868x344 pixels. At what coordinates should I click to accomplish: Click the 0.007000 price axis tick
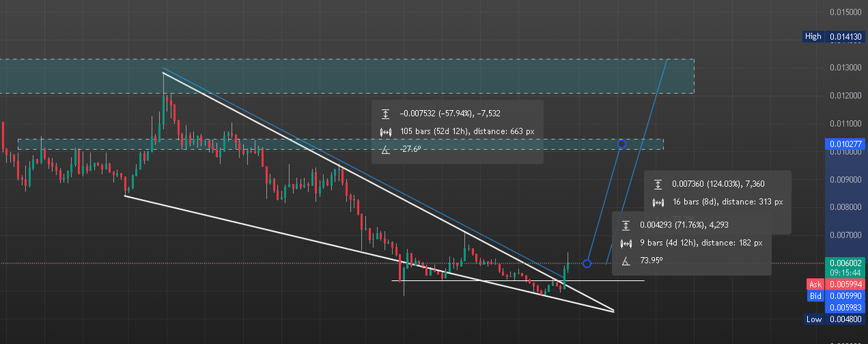846,235
